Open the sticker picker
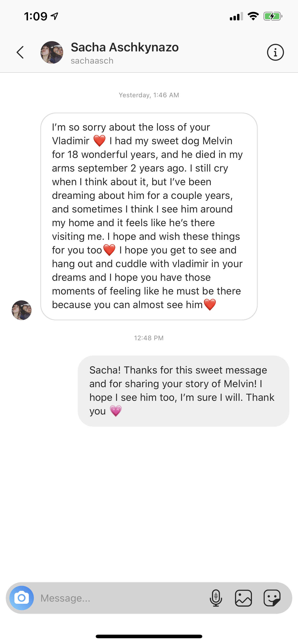Viewport: 298px width, 644px height. 272,598
